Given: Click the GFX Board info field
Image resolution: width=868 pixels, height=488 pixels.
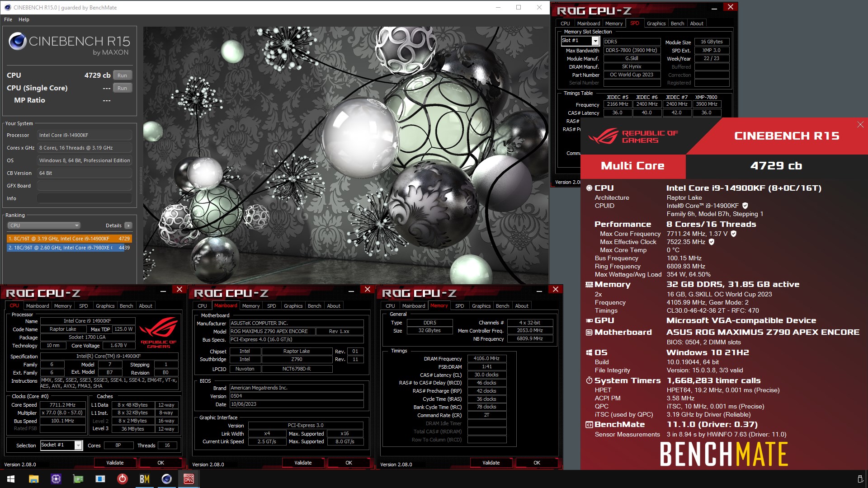Looking at the screenshot, I should [x=85, y=186].
